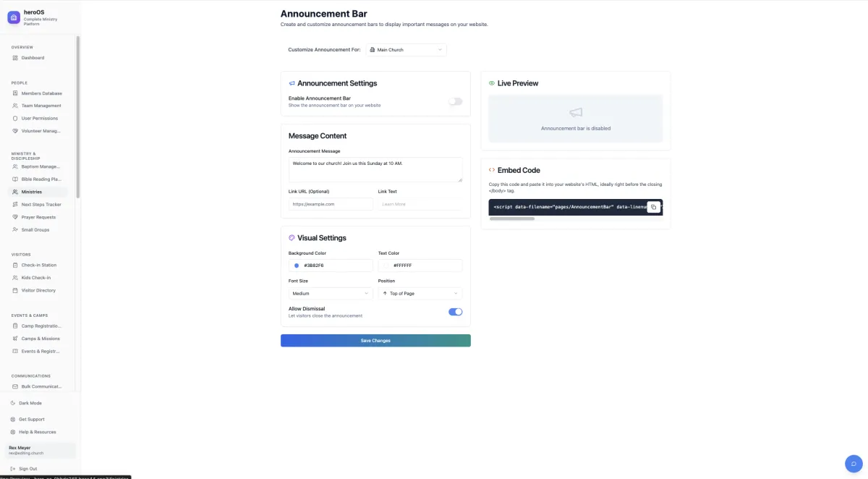Click the Save Changes button
The height and width of the screenshot is (479, 868).
coord(375,341)
